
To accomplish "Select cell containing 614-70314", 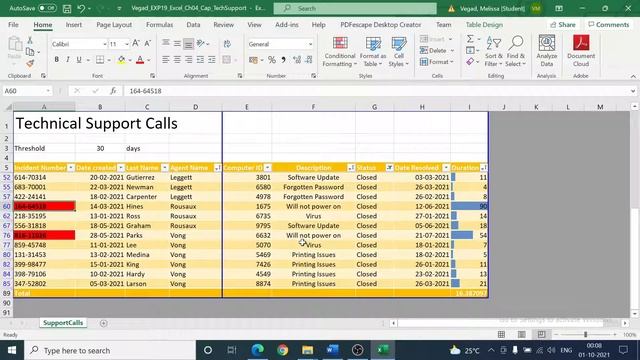I will click(x=44, y=178).
